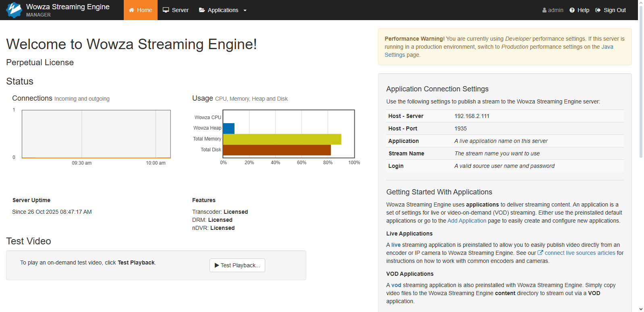
Task: Click the yellow Total Memory bar
Action: [282, 139]
